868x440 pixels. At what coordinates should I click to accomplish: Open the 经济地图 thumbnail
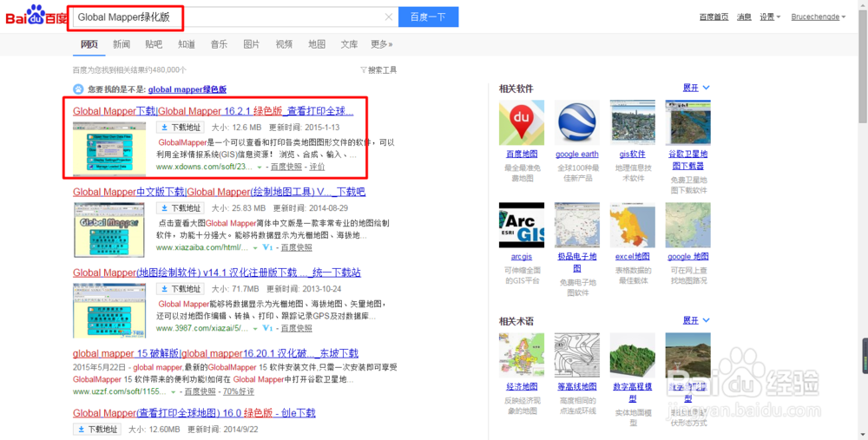coord(522,355)
